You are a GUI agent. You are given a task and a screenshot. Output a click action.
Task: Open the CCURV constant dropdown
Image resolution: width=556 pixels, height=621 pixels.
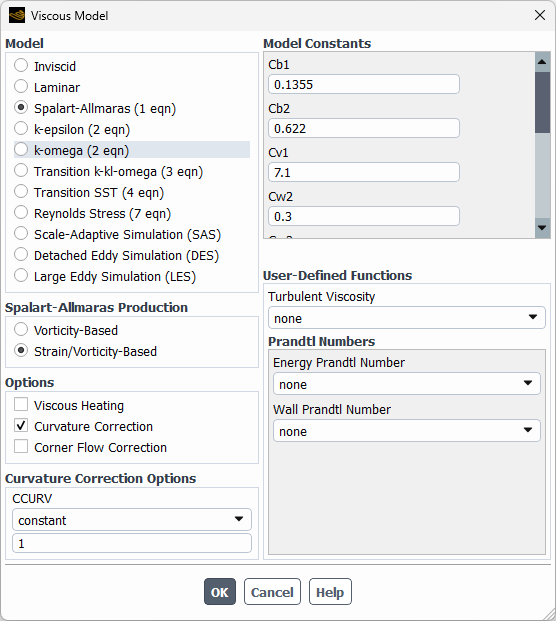[132, 520]
